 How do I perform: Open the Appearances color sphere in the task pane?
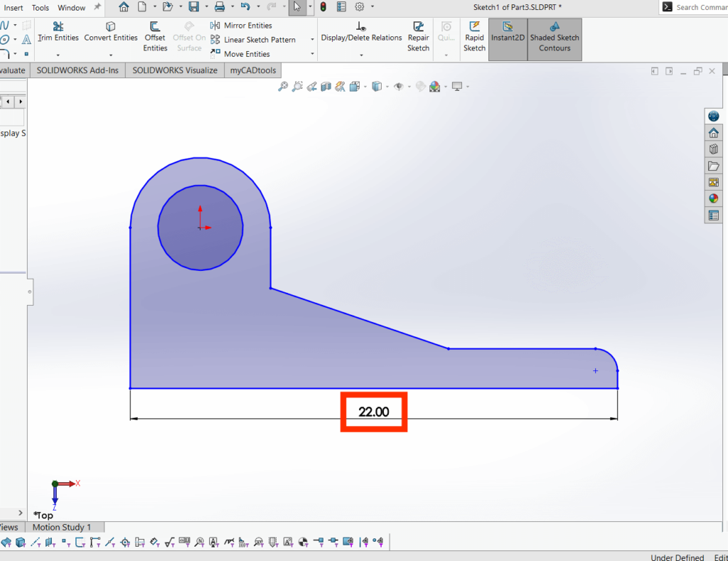(713, 198)
